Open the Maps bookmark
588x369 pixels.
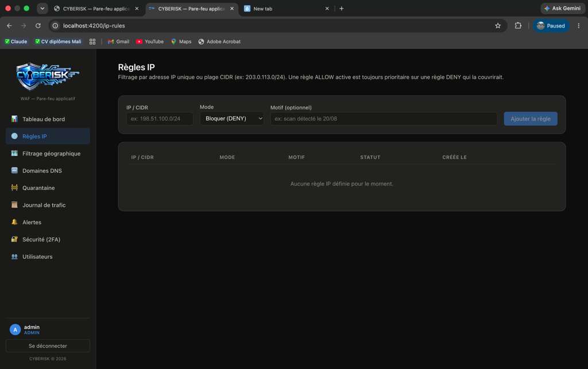coord(181,41)
